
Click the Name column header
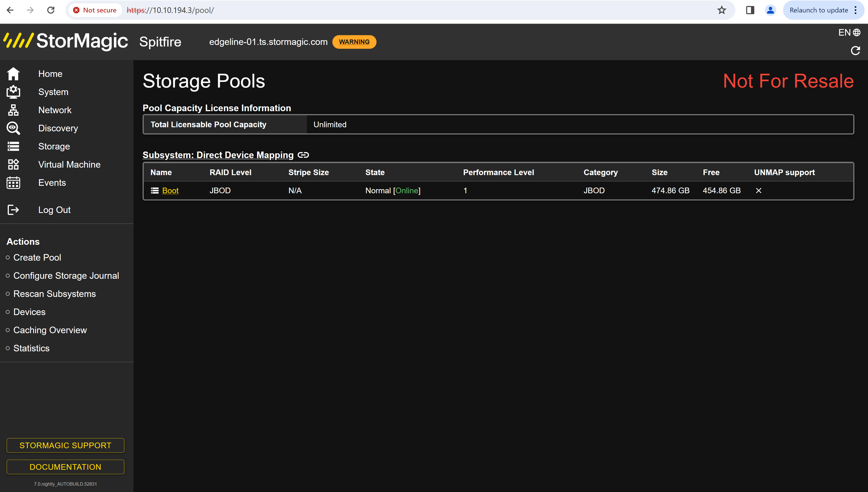[x=161, y=172]
